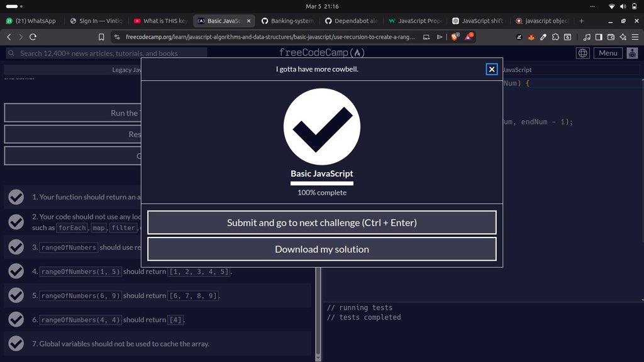The height and width of the screenshot is (362, 644).
Task: Open the browser hamburger menu
Action: pyautogui.click(x=635, y=37)
